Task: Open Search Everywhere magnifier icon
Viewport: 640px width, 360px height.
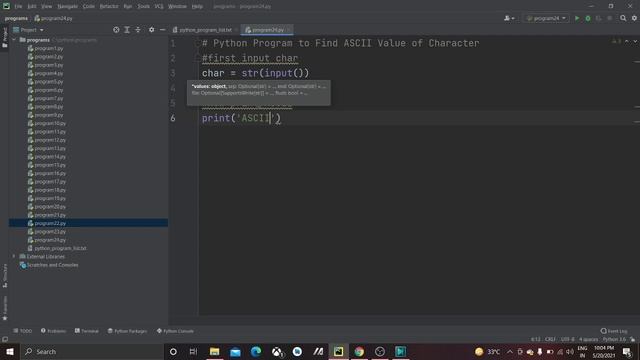Action: [x=623, y=18]
